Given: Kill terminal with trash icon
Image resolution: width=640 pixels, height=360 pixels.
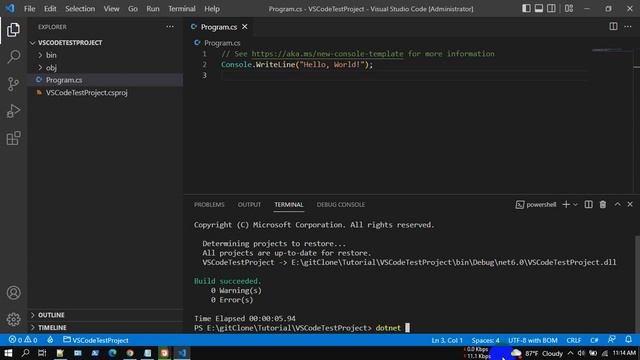Looking at the screenshot, I should click(603, 204).
